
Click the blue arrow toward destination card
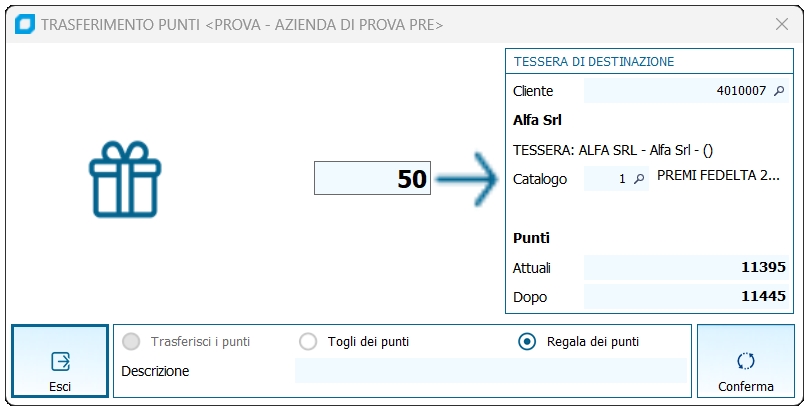tap(467, 180)
